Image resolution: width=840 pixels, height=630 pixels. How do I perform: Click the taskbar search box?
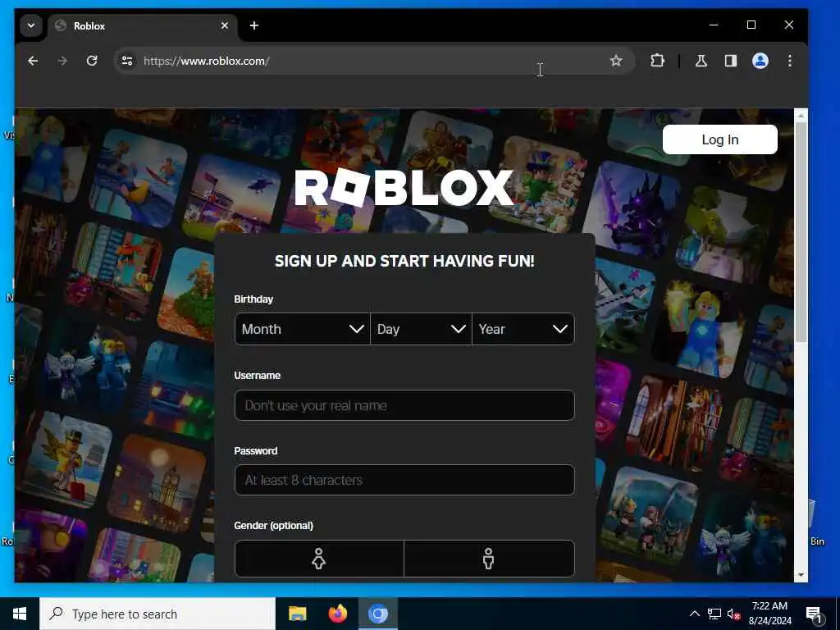[x=157, y=614]
